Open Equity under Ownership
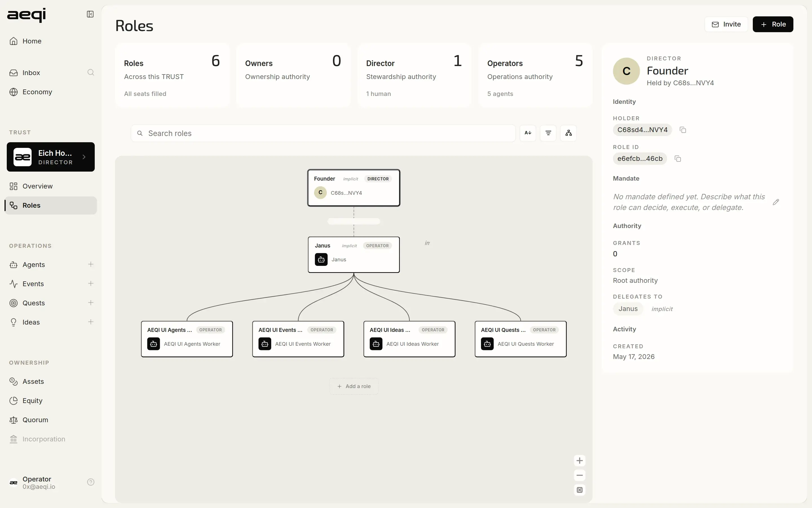812x508 pixels. pos(50,400)
